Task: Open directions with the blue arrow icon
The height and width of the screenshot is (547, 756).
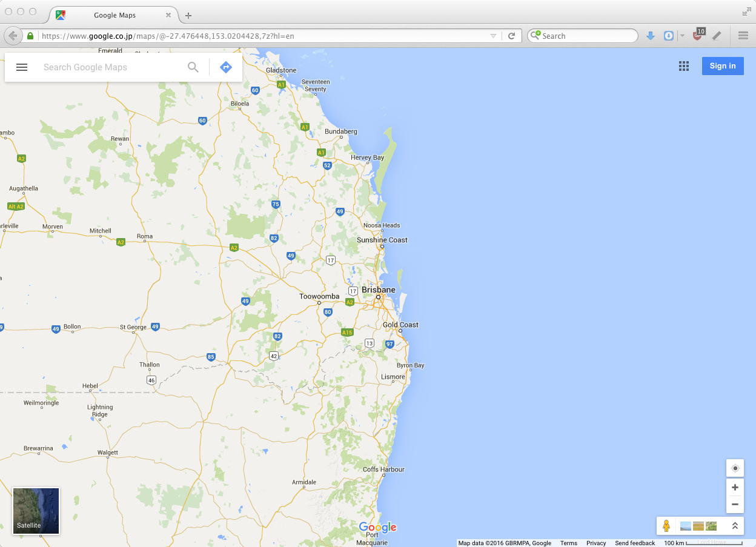Action: click(x=226, y=67)
